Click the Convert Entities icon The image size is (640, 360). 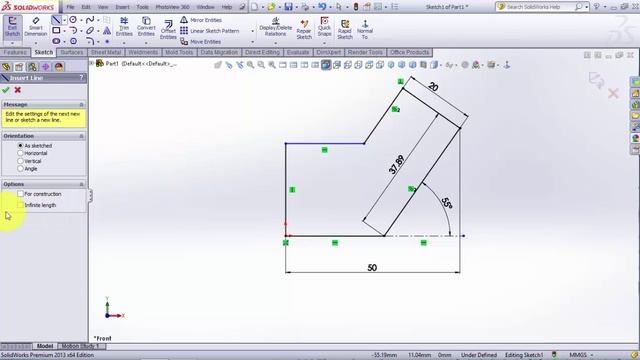point(146,27)
